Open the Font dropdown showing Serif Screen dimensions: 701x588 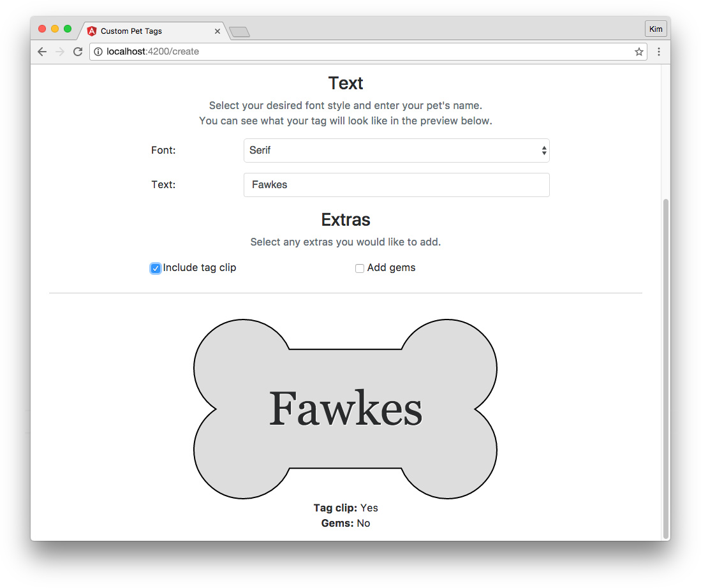pos(396,151)
